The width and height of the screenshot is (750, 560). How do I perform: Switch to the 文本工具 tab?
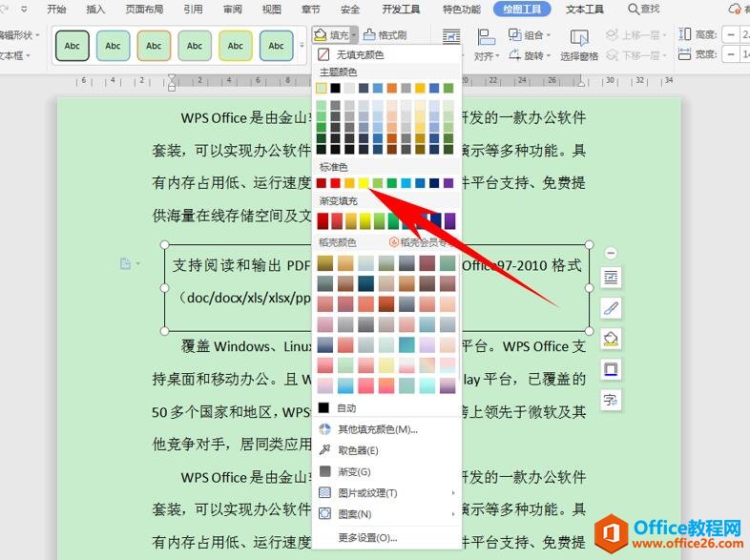click(x=585, y=10)
